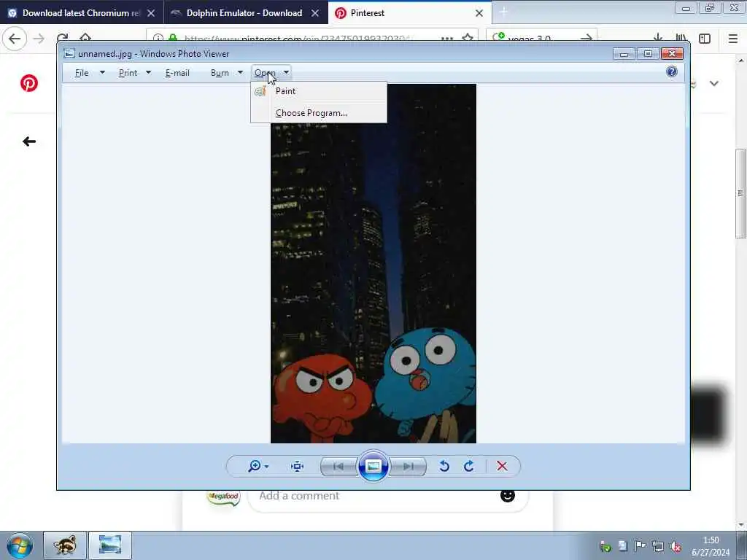Viewport: 747px width, 560px height.
Task: Open the Print menu in Photo Viewer
Action: (128, 73)
